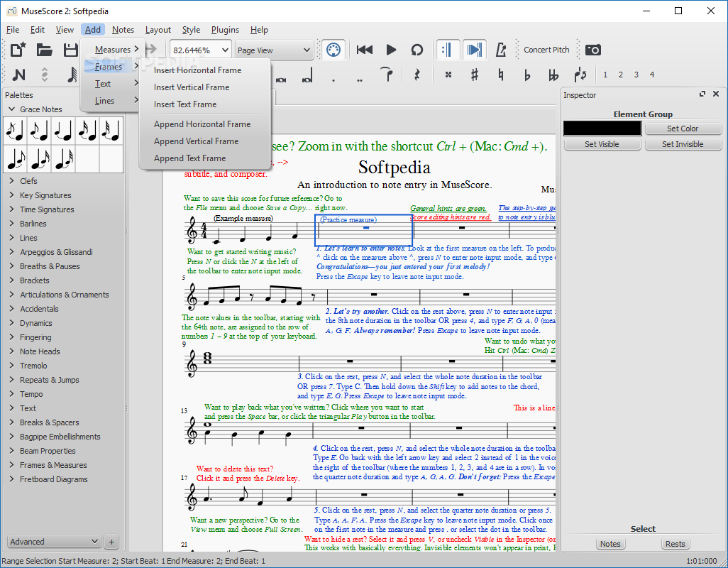728x568 pixels.
Task: Click the black color swatch in the Inspector
Action: [x=602, y=129]
